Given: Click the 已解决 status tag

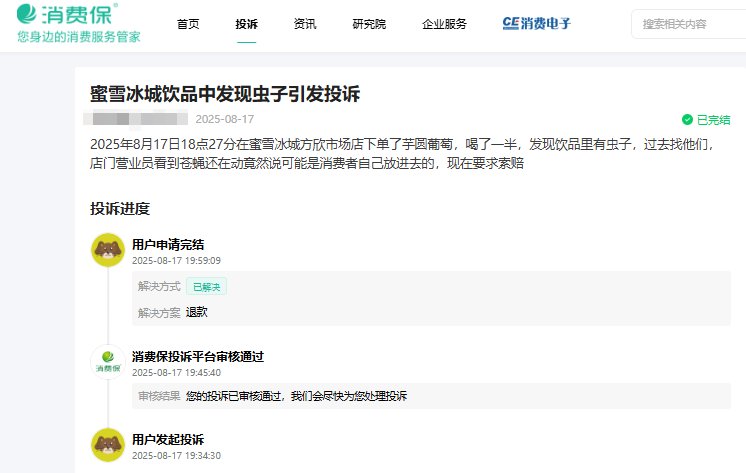Looking at the screenshot, I should click(206, 287).
